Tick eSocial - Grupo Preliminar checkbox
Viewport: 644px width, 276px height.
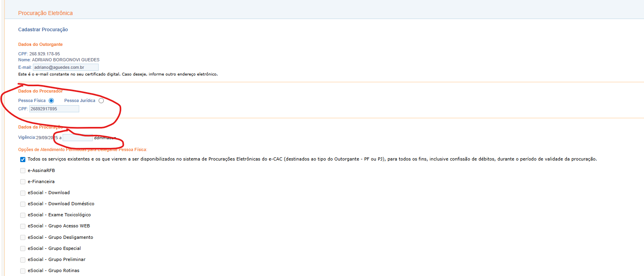23,260
